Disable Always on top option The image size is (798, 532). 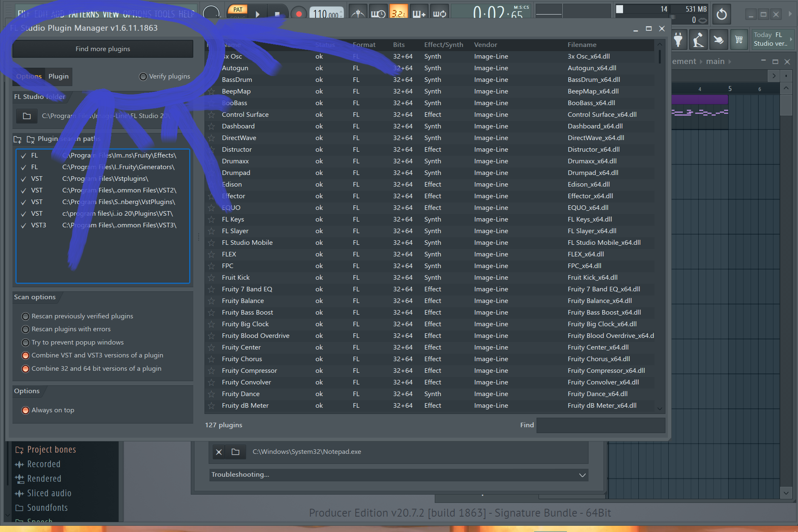pos(26,410)
